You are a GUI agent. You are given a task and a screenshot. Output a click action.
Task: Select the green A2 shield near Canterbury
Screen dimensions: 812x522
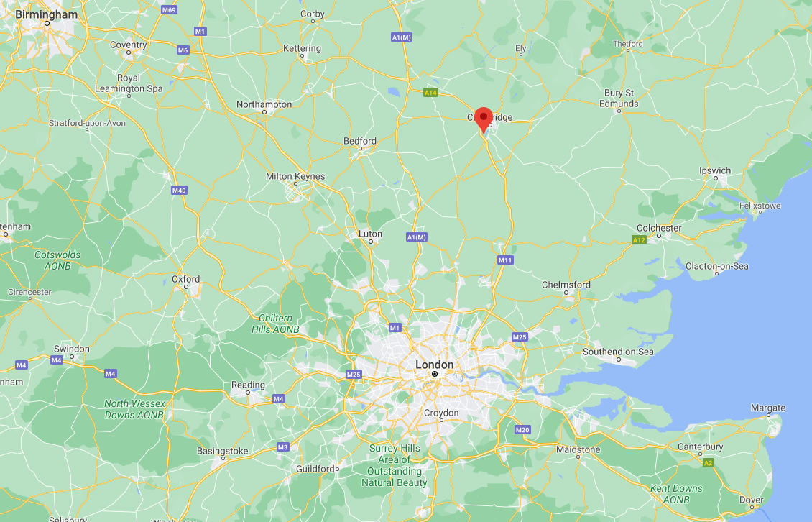tap(708, 463)
